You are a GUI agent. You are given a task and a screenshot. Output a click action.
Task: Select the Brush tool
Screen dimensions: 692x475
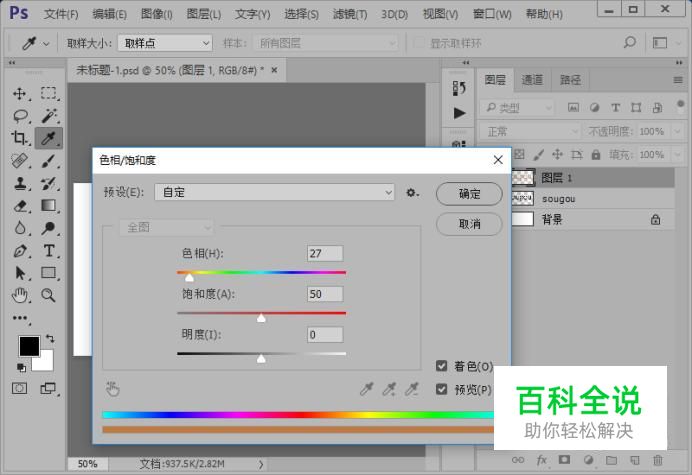49,161
